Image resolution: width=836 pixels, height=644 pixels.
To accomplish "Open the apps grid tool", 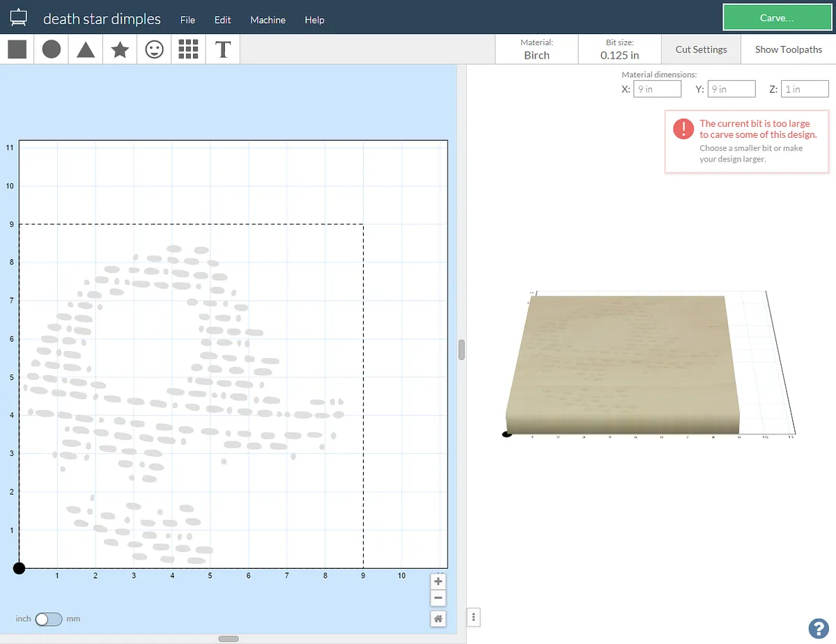I will (188, 49).
